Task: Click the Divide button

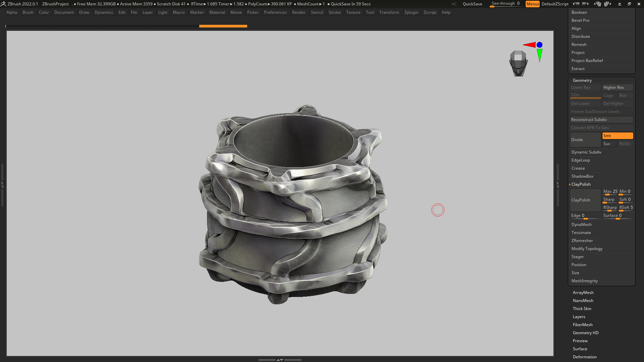Action: click(585, 140)
